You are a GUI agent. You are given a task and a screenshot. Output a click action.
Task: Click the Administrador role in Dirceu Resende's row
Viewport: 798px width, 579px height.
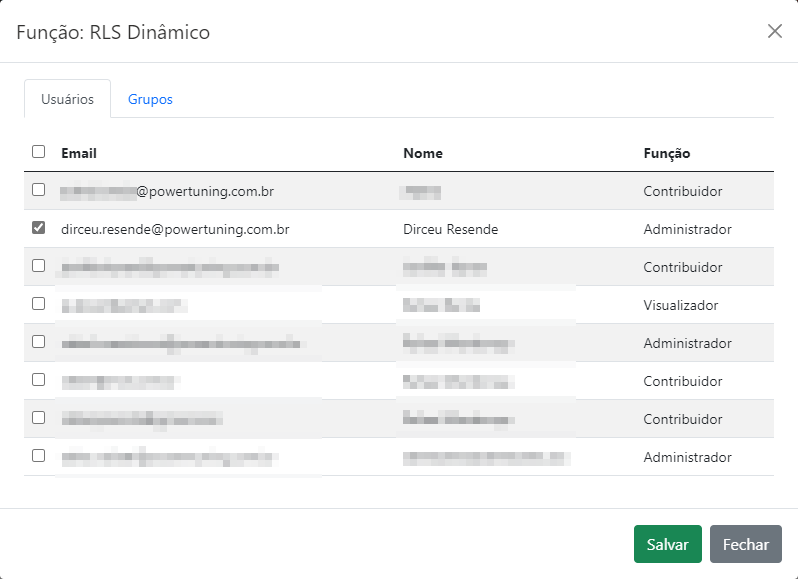(x=688, y=229)
